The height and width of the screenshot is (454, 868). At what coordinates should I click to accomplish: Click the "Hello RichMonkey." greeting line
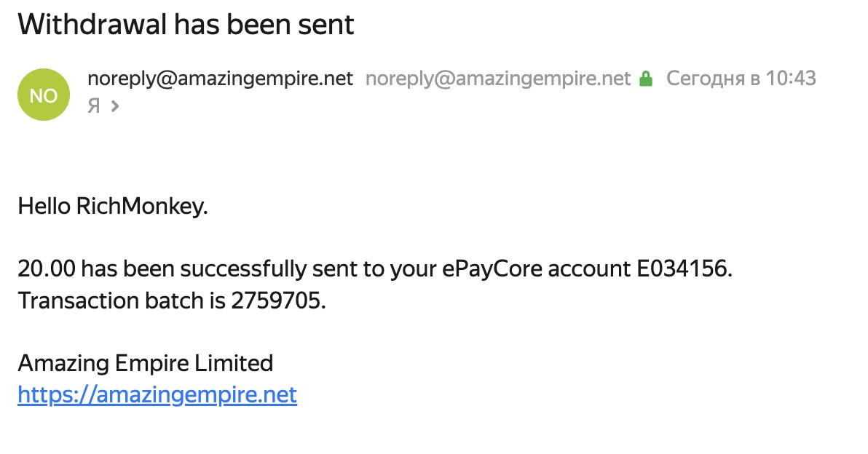click(x=113, y=207)
